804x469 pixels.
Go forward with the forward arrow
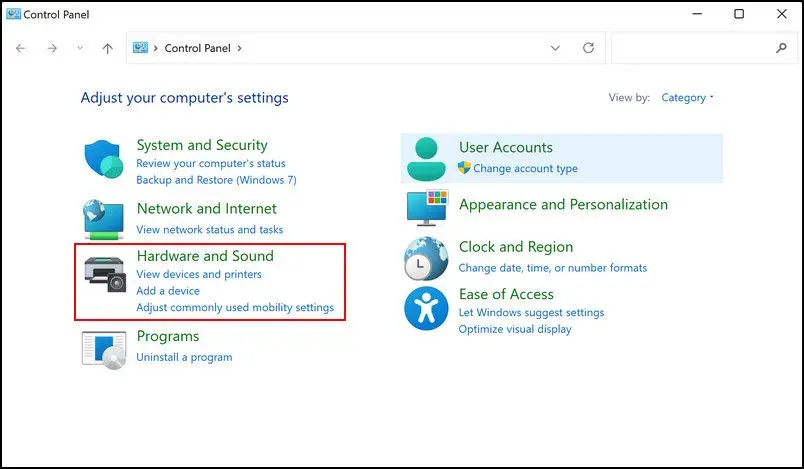coord(52,48)
